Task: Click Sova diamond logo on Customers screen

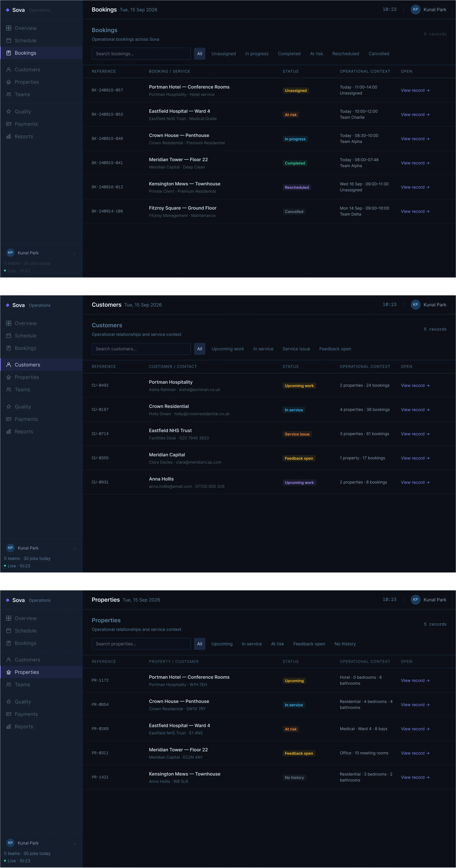Action: [x=8, y=305]
